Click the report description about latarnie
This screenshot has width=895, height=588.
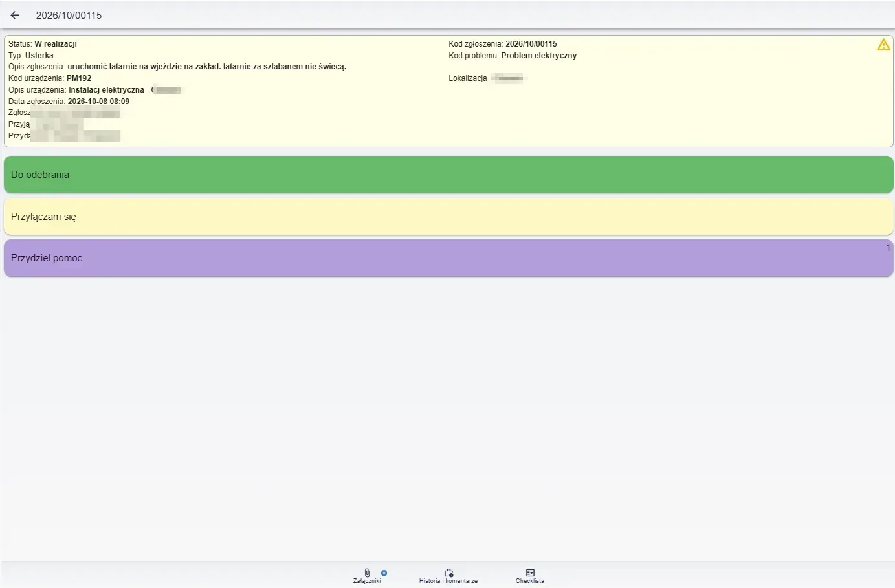[207, 67]
